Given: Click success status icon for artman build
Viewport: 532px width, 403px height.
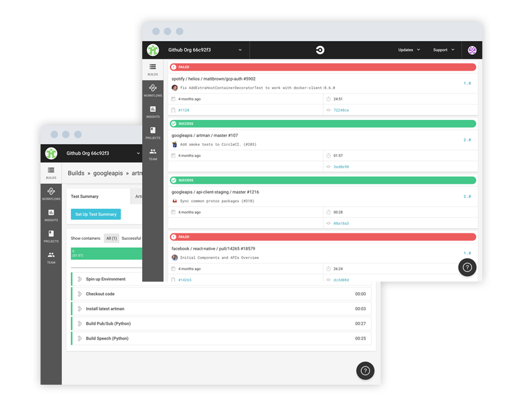Looking at the screenshot, I should click(174, 124).
